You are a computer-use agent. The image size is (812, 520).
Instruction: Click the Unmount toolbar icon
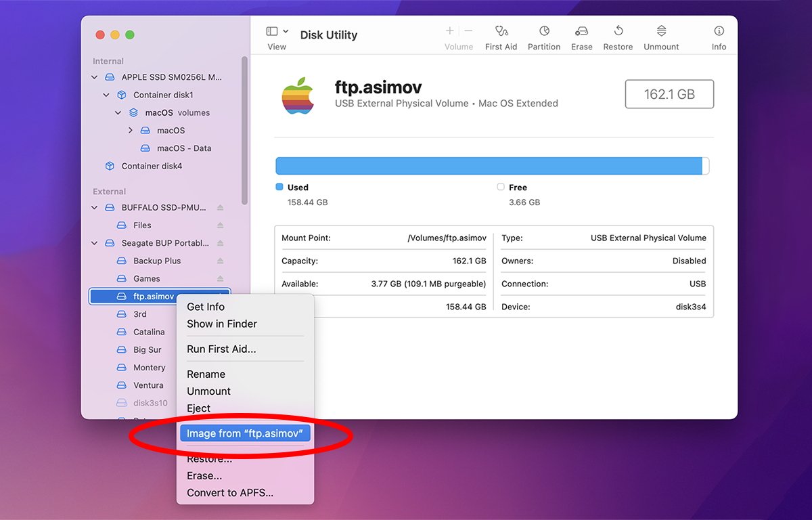coord(662,31)
